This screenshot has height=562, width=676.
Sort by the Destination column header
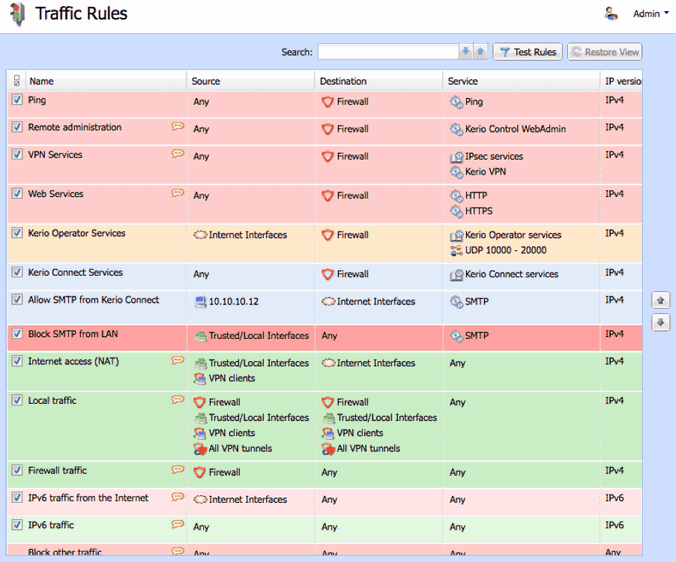tap(379, 81)
